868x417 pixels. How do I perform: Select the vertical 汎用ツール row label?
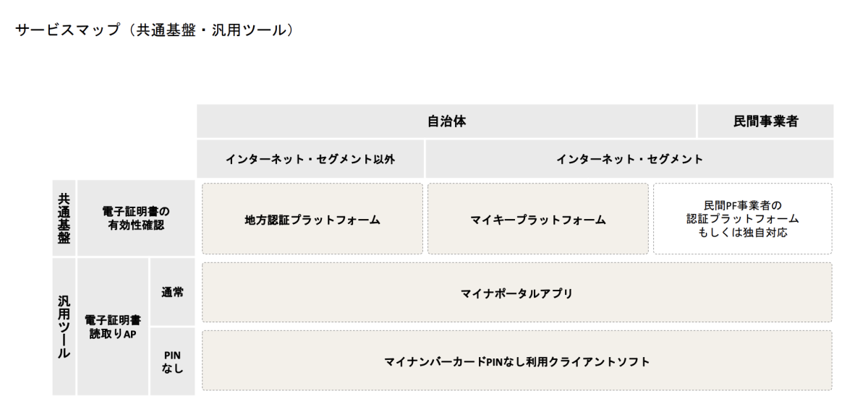64,327
